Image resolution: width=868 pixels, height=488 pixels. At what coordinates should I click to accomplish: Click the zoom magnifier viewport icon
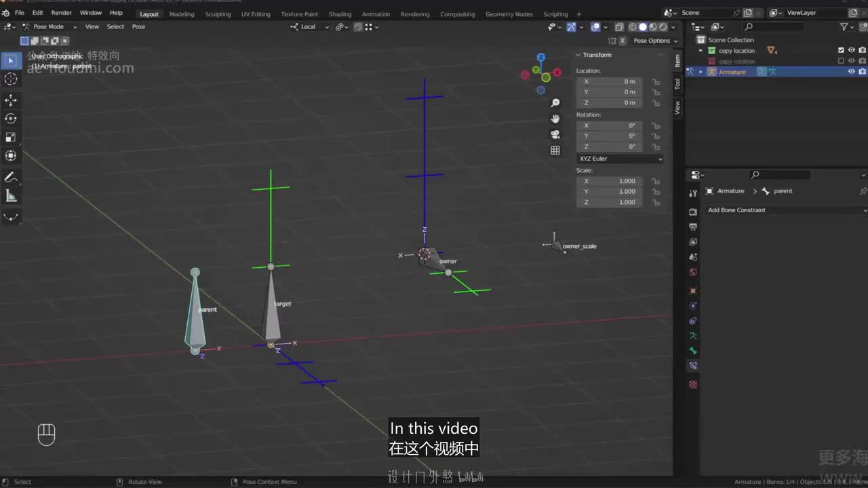pos(555,103)
